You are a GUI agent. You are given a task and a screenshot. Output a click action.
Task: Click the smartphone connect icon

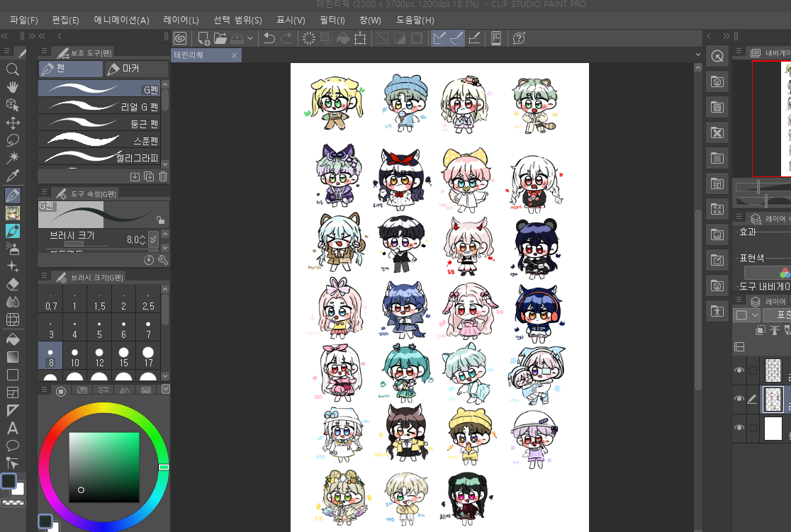[x=496, y=38]
